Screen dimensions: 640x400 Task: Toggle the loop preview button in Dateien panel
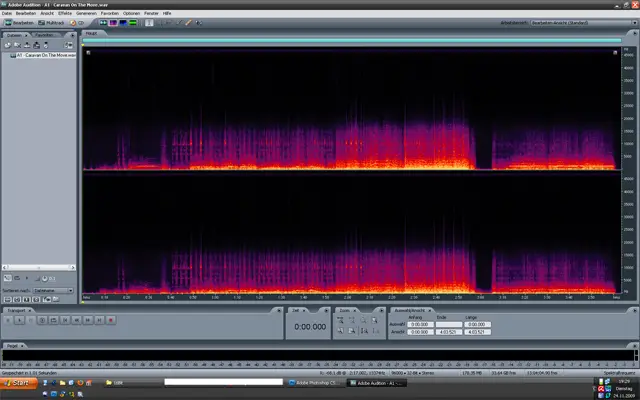click(17, 278)
